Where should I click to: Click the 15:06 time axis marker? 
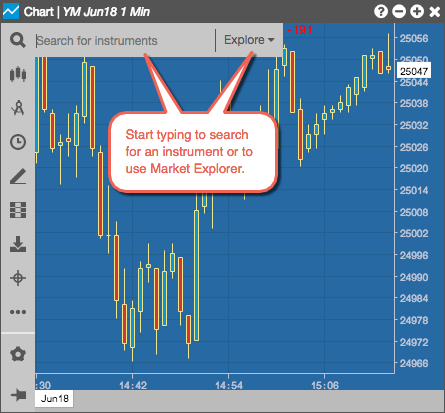[325, 386]
